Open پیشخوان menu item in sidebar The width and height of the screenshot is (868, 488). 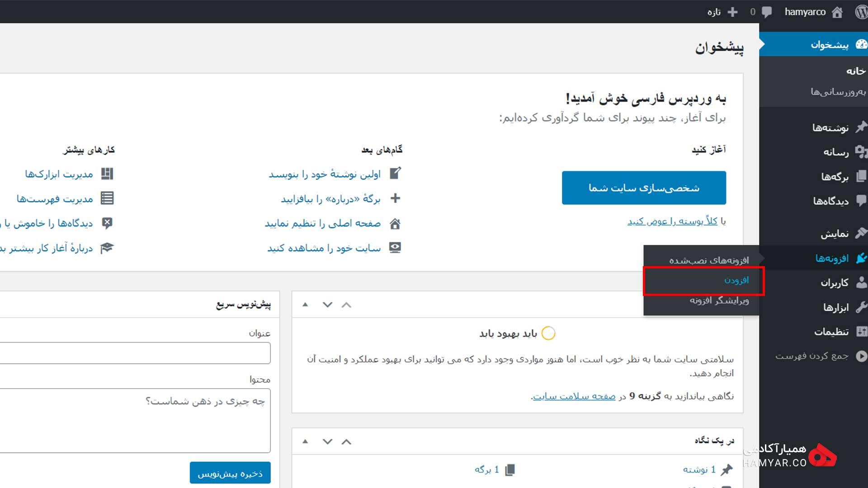(814, 44)
